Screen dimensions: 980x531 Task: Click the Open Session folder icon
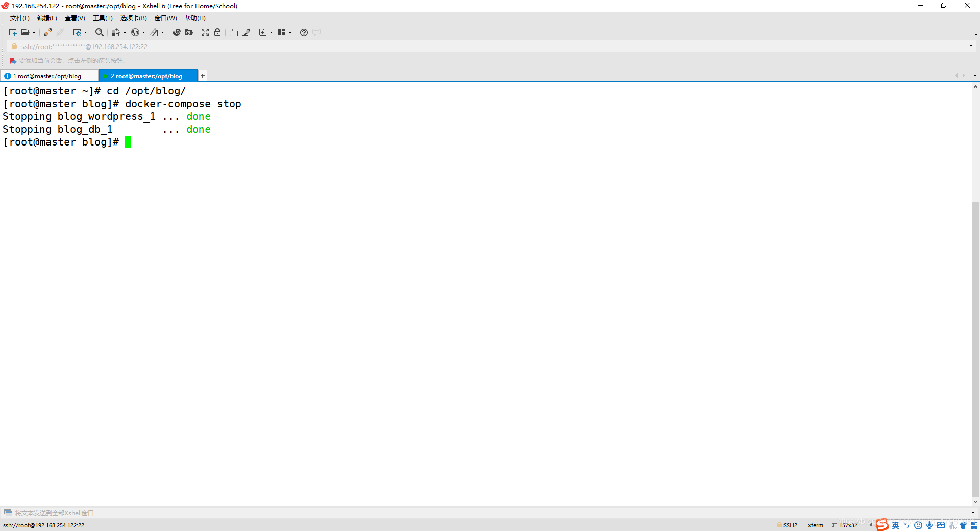[x=25, y=32]
